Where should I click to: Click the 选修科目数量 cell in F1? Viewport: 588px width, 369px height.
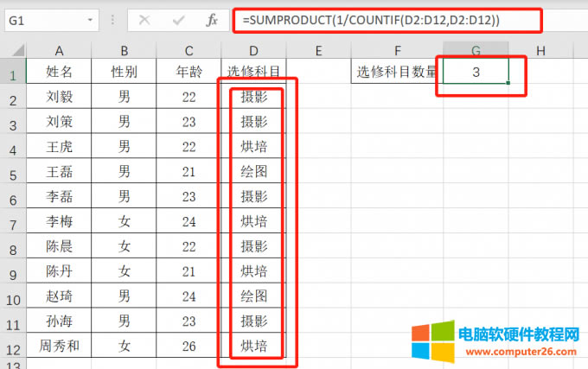[x=398, y=71]
